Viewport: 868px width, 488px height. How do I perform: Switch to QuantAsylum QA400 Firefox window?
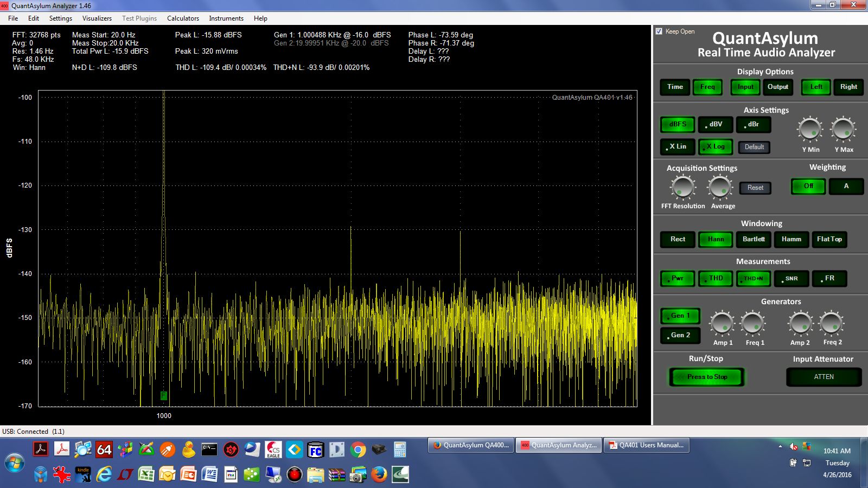(x=471, y=445)
